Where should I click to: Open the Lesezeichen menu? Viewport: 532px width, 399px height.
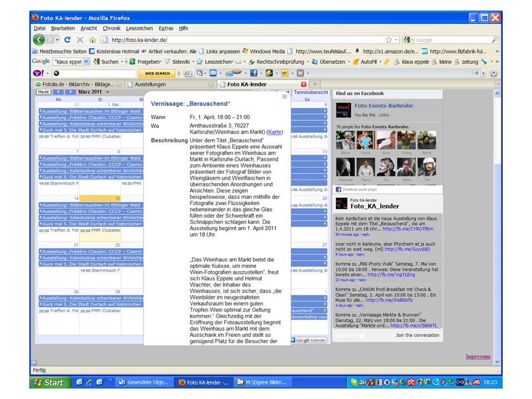[139, 28]
